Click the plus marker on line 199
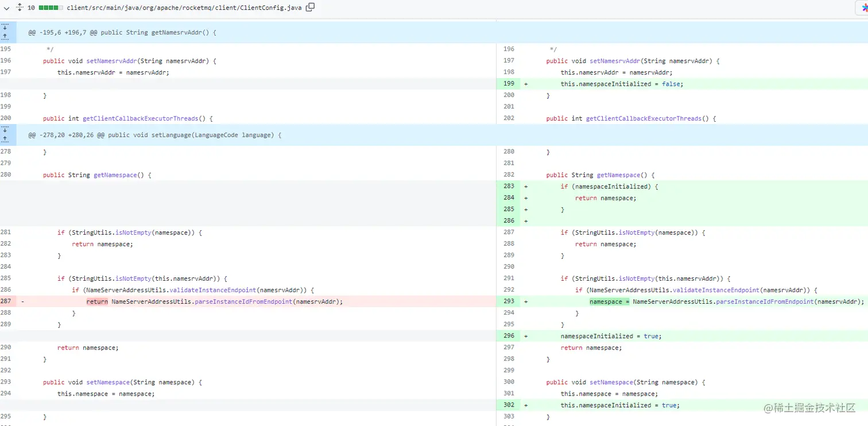Viewport: 868px width, 426px height. pos(526,84)
